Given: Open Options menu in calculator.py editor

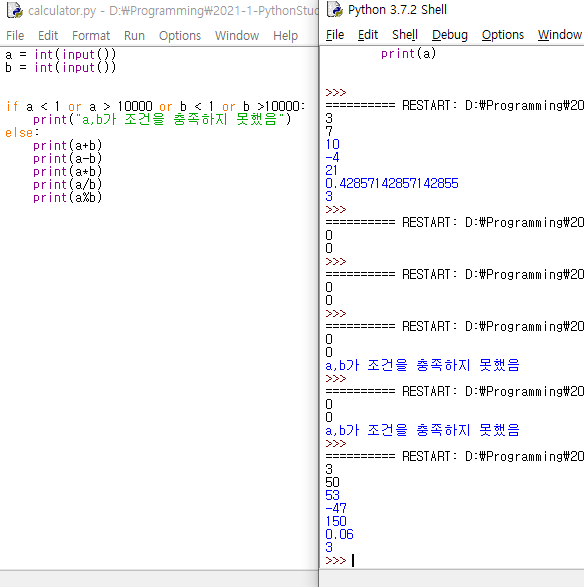Looking at the screenshot, I should pos(180,36).
